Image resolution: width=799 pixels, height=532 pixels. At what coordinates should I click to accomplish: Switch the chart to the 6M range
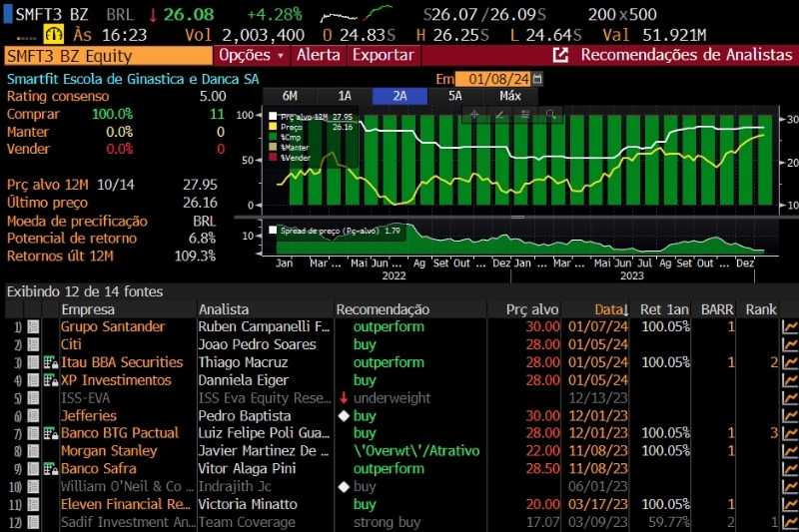tap(290, 96)
